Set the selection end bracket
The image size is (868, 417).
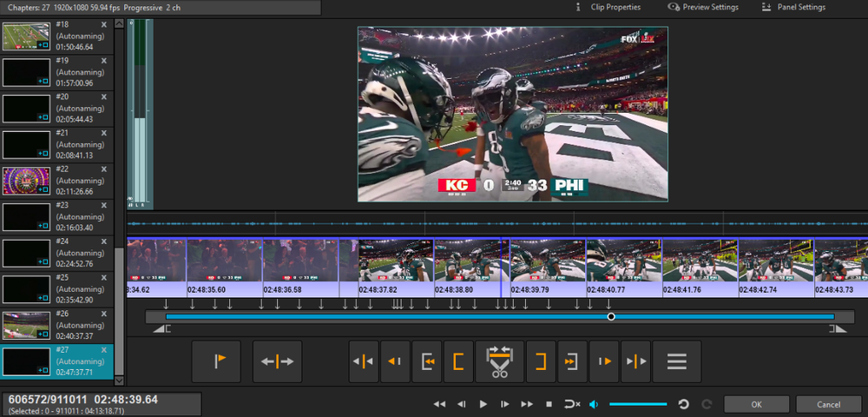541,361
